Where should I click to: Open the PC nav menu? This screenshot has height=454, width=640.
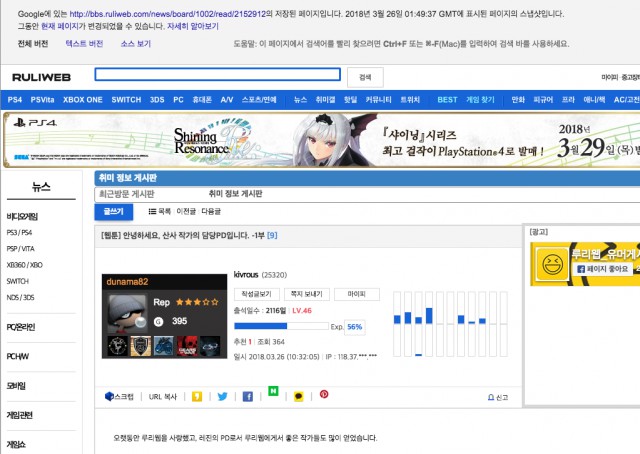[x=178, y=100]
